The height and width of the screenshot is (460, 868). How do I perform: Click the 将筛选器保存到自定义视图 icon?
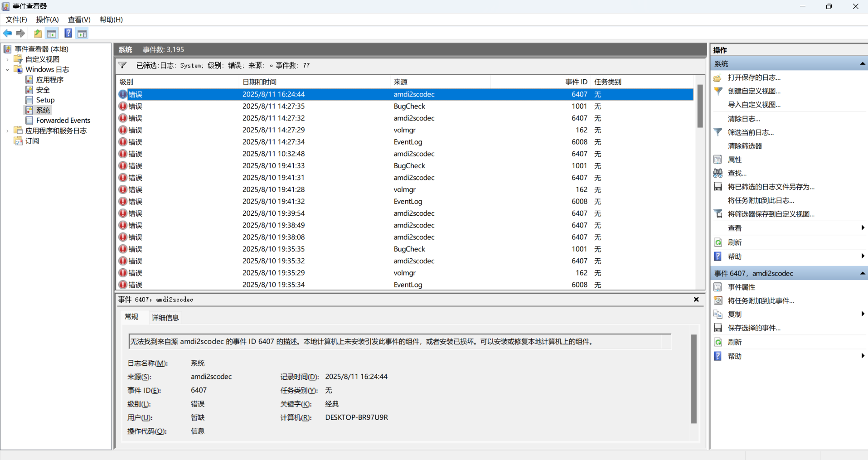718,214
